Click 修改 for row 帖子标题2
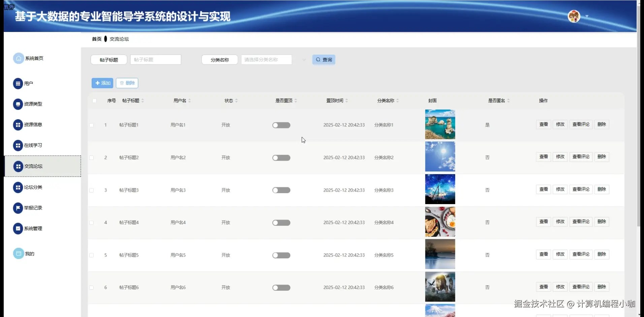 [560, 157]
